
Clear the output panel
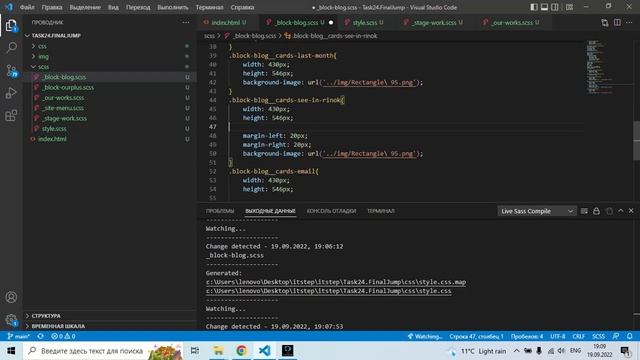pos(584,211)
